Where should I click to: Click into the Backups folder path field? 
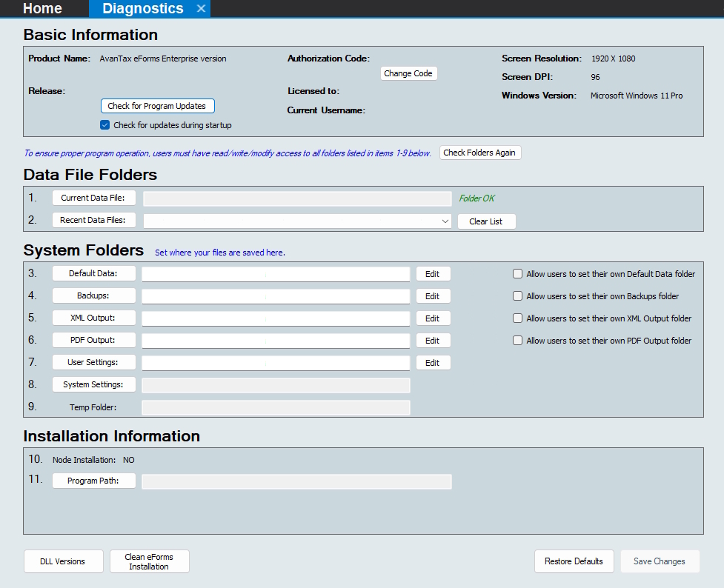pyautogui.click(x=275, y=296)
